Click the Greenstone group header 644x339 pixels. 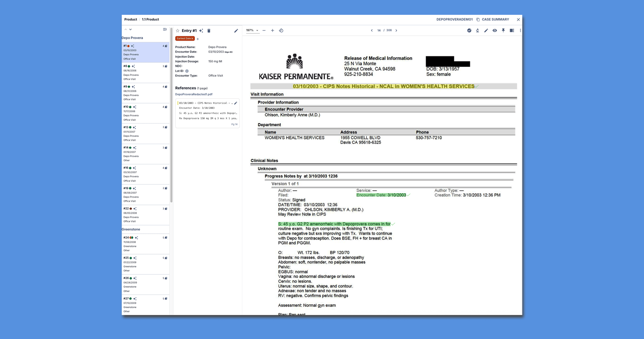coord(131,229)
